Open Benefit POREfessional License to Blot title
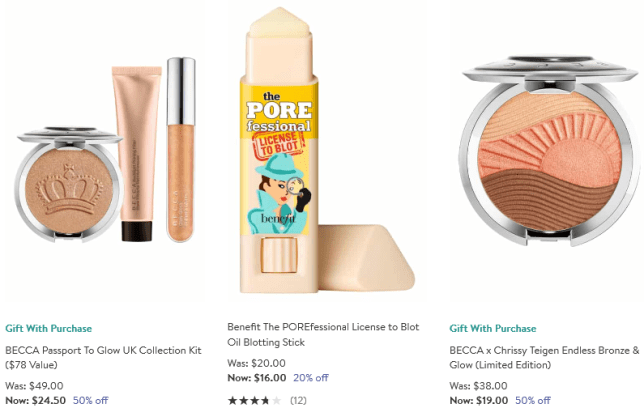 [x=324, y=334]
